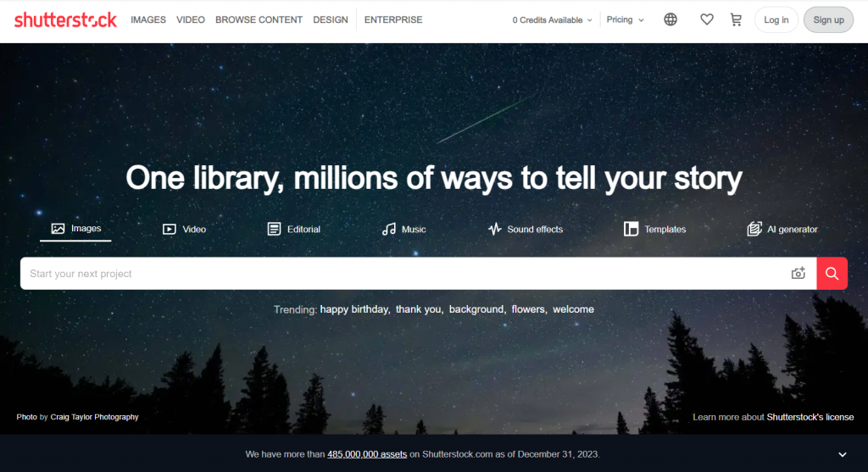Click the red search magnifier button
868x472 pixels.
832,274
